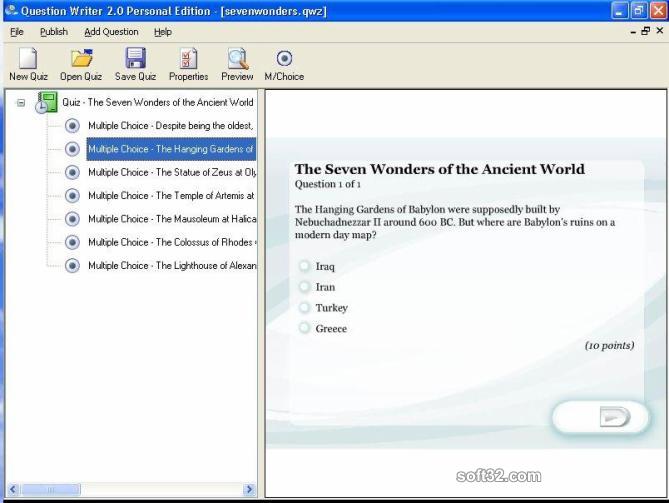Save the quiz using the floppy disk icon
Screen dimensions: 669x503
(135, 58)
